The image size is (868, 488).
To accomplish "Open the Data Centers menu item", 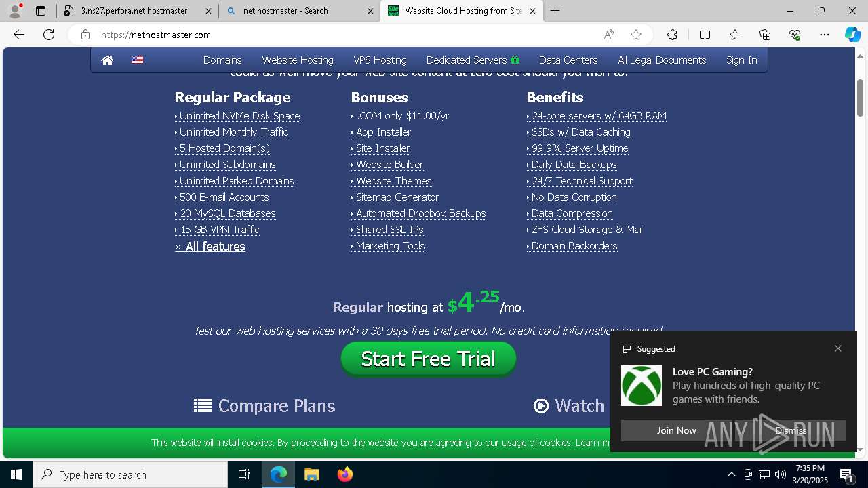I will 568,60.
